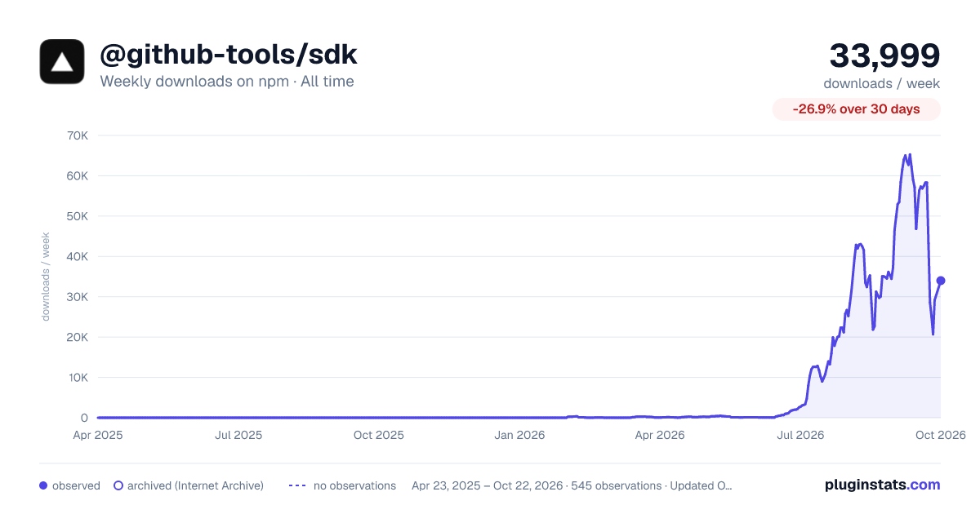Click the Apr 2025 x-axis label
The width and height of the screenshot is (980, 514).
[x=98, y=435]
